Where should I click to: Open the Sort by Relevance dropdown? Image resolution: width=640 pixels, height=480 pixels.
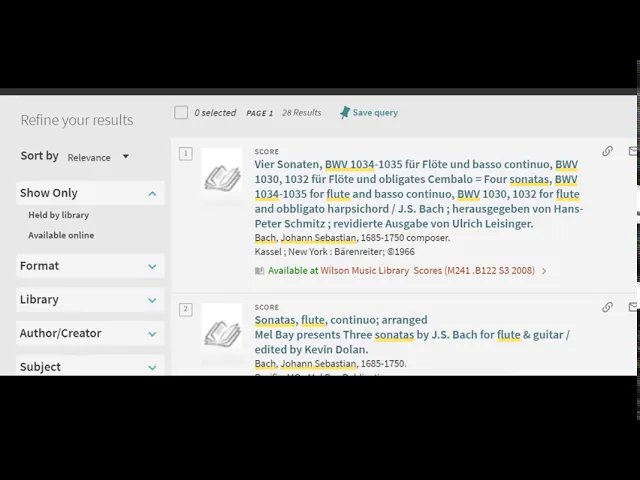(98, 157)
